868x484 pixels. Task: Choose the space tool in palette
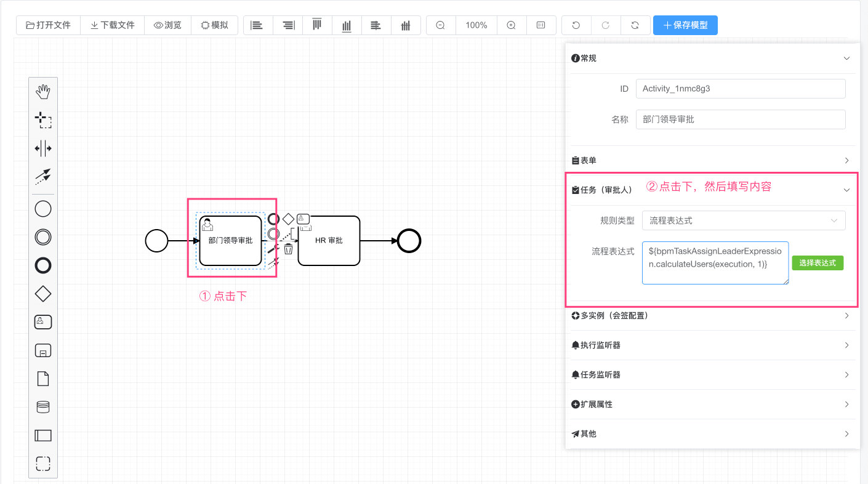coord(43,148)
